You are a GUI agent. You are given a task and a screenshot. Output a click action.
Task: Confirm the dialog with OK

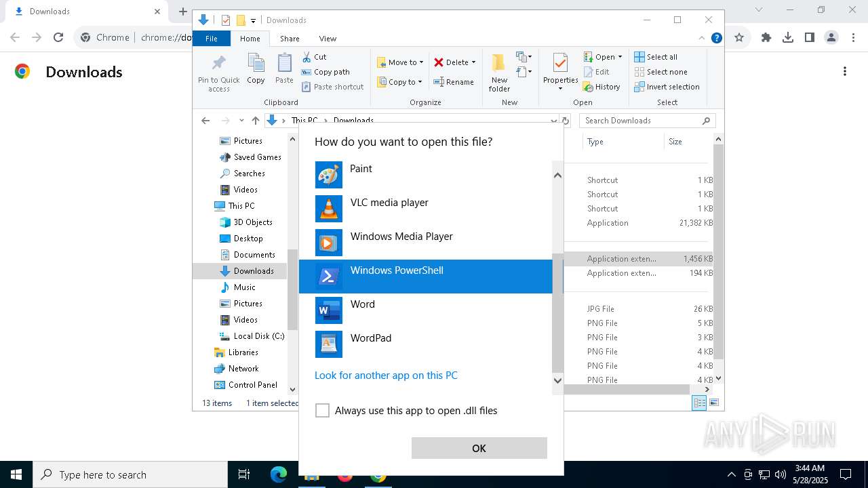tap(479, 448)
